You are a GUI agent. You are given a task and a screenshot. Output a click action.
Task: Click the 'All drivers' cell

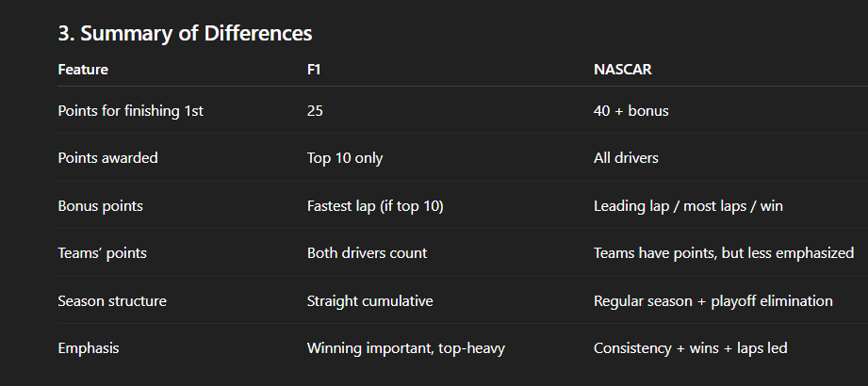[x=626, y=158]
